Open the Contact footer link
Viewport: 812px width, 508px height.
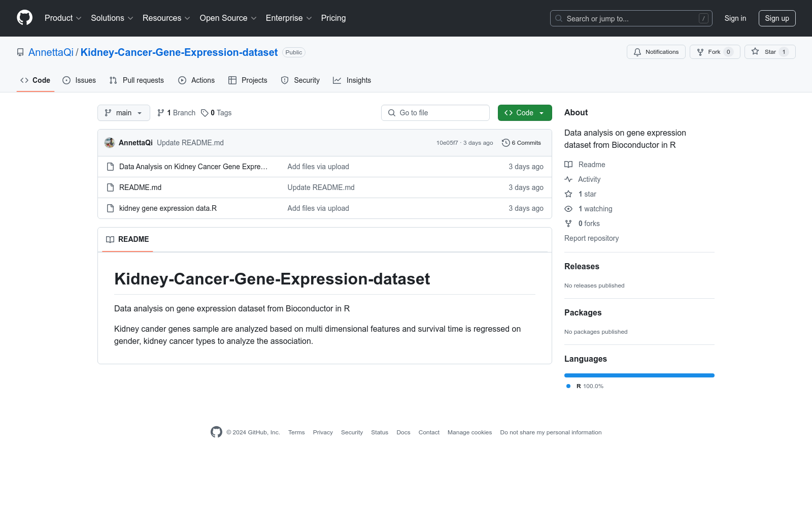(x=429, y=432)
